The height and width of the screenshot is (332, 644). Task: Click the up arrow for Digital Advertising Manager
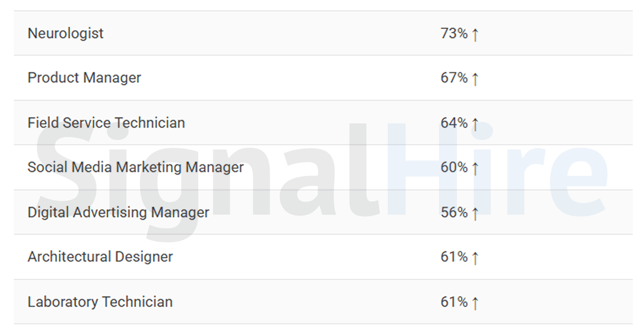click(x=475, y=213)
